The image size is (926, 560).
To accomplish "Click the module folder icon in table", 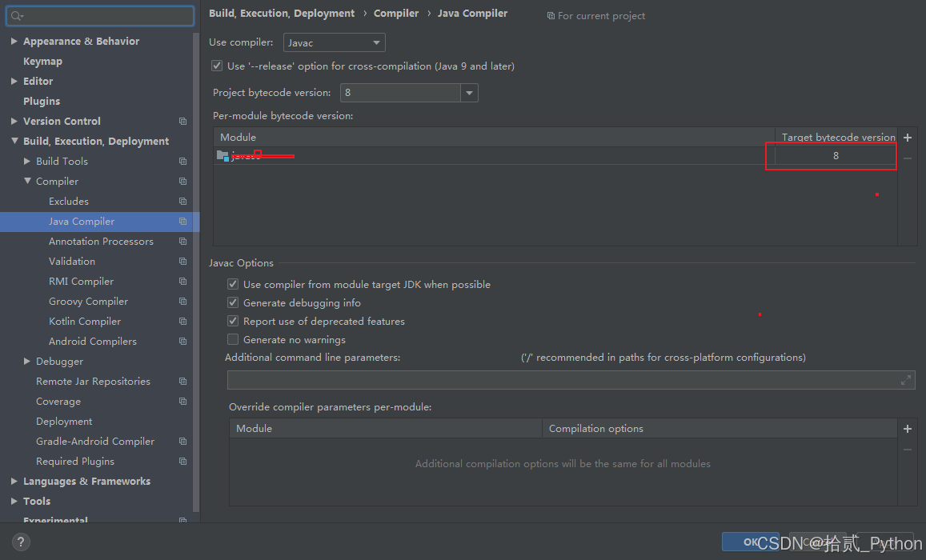I will coord(222,156).
